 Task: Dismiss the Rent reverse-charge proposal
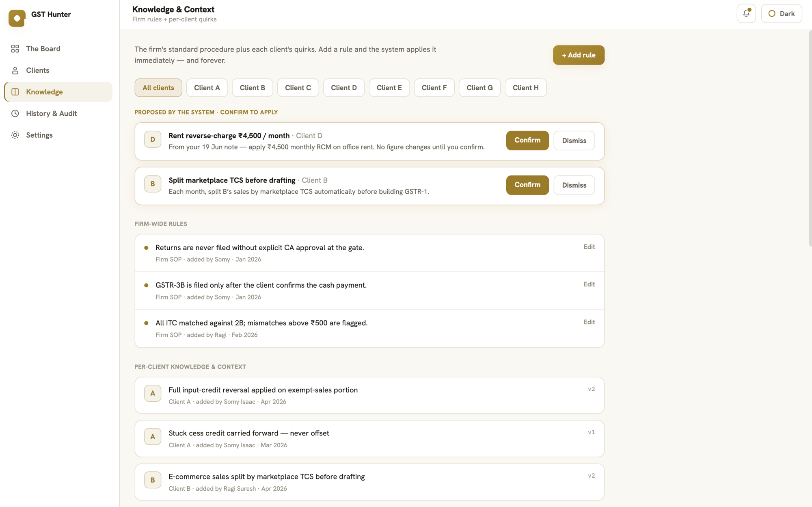574,141
